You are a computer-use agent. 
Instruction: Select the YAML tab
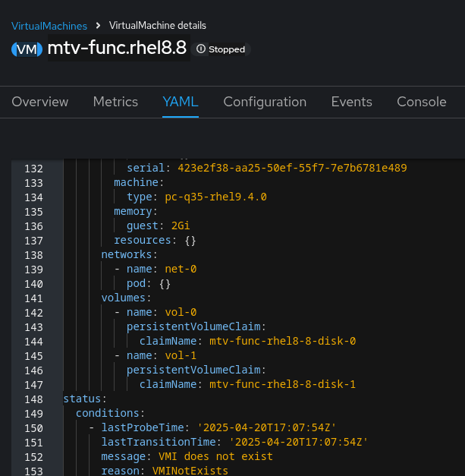181,102
